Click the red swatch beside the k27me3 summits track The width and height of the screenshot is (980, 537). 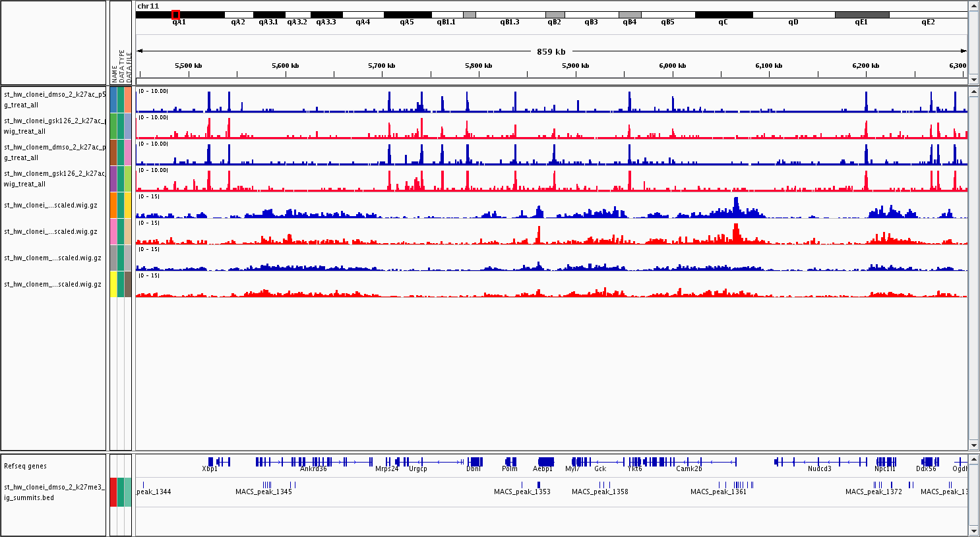click(113, 492)
